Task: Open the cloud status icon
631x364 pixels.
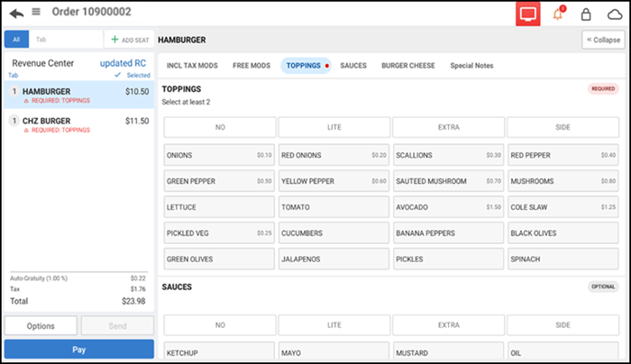Action: pyautogui.click(x=615, y=14)
